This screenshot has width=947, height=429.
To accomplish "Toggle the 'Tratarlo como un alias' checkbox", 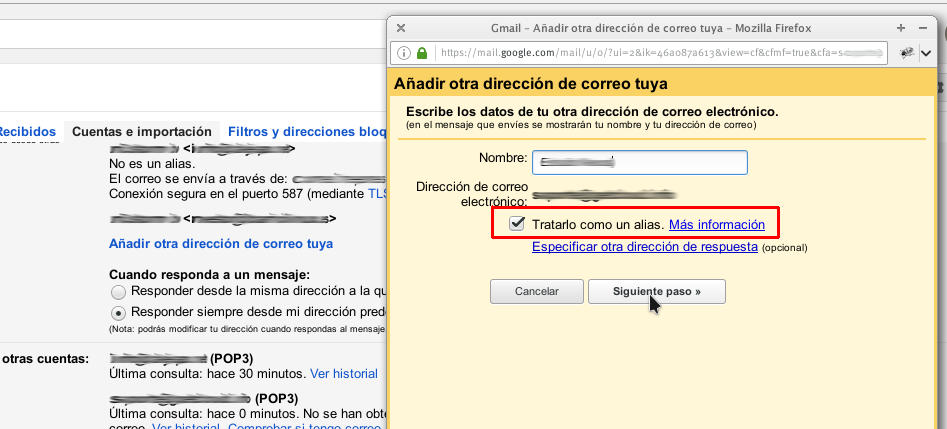I will pos(516,224).
